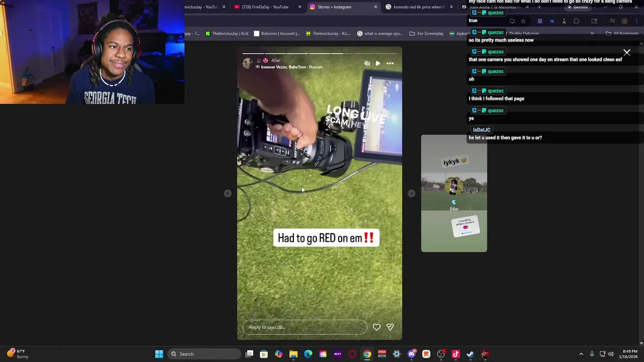Close the Instagram story viewer
This screenshot has width=644, height=362.
tap(627, 52)
